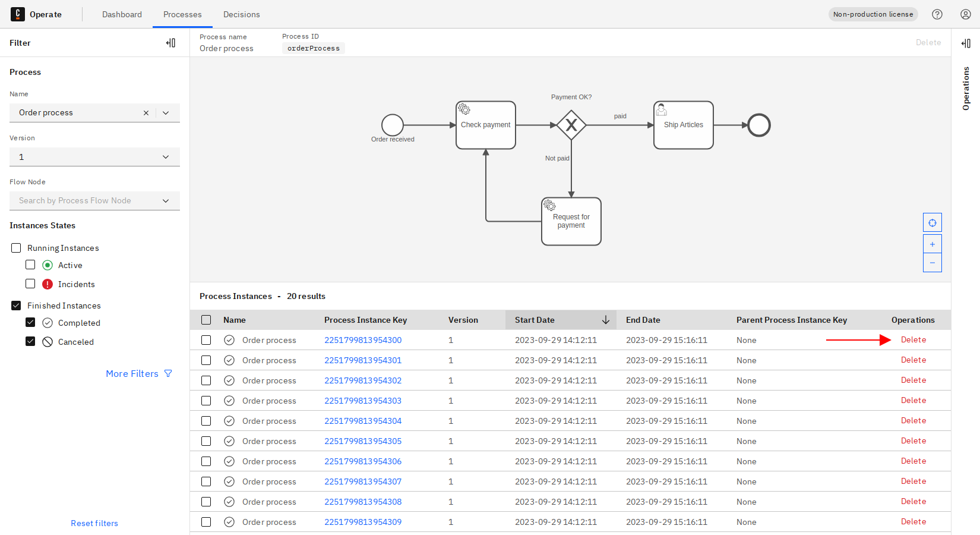This screenshot has height=535, width=980.
Task: Open process instance 2251799813954303
Action: [x=363, y=401]
